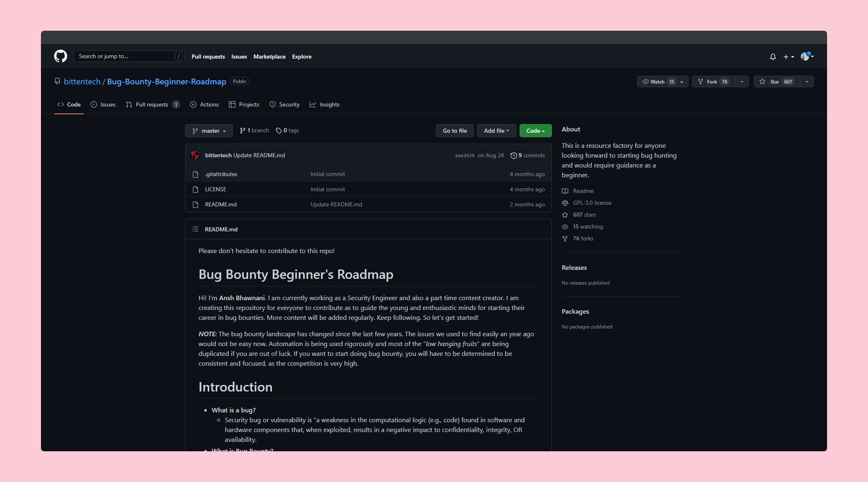Open the LICENSE file
The width and height of the screenshot is (868, 482).
pos(215,189)
